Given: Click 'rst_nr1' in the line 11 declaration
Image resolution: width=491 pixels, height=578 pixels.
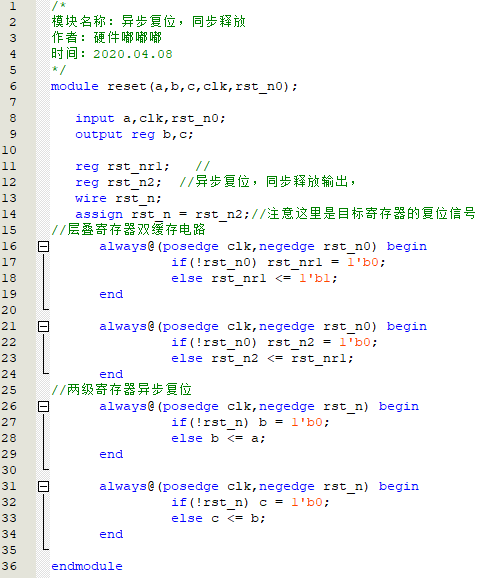Looking at the screenshot, I should pos(135,167).
